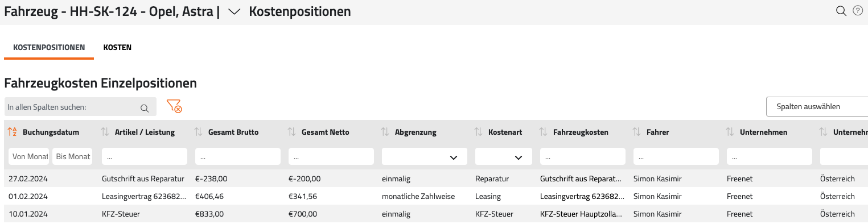
Task: Sort by Artikel / Leistung column arrows
Action: point(105,132)
